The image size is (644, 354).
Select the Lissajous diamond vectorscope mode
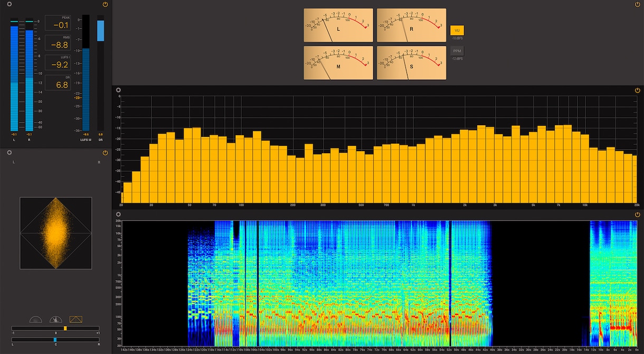click(x=76, y=319)
